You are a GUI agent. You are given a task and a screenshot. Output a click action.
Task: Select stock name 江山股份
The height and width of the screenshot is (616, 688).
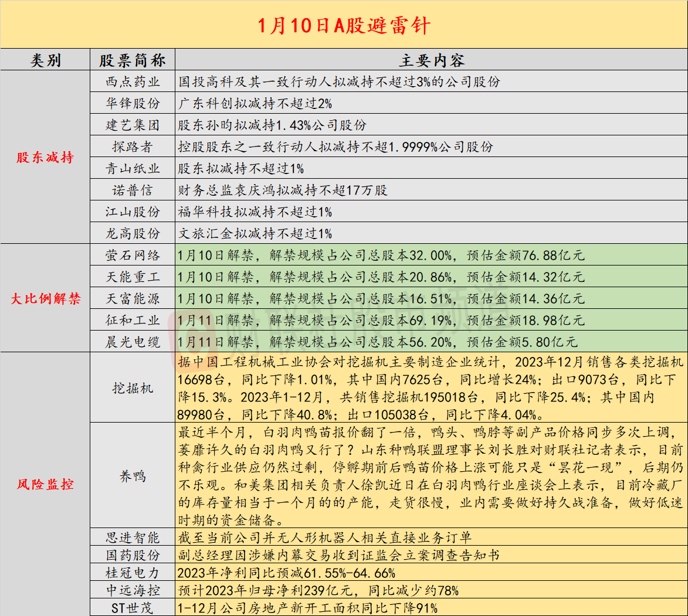(x=133, y=212)
